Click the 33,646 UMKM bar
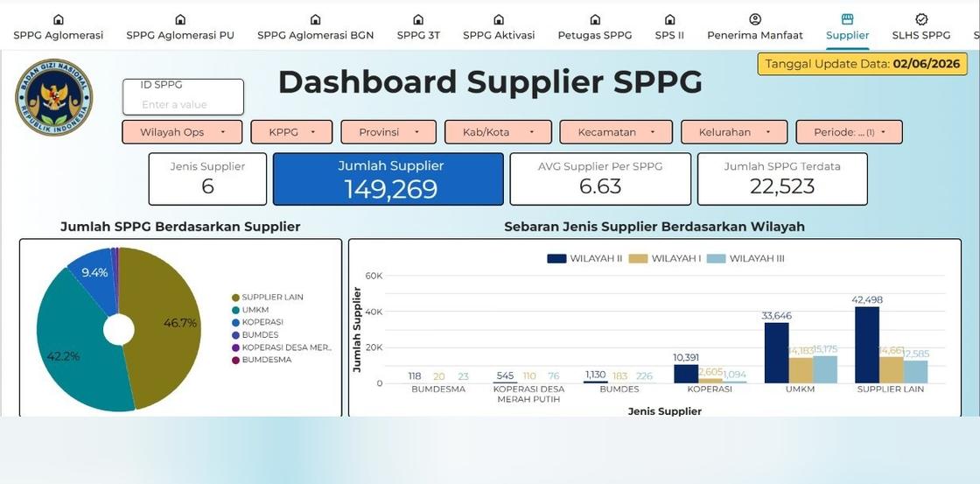This screenshot has height=484, width=980. (776, 353)
